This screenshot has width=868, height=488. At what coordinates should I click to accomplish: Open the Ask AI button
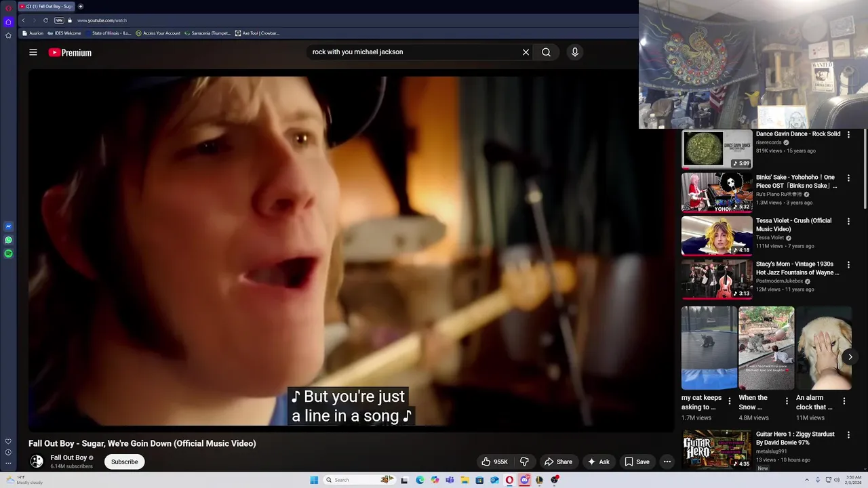click(x=599, y=462)
